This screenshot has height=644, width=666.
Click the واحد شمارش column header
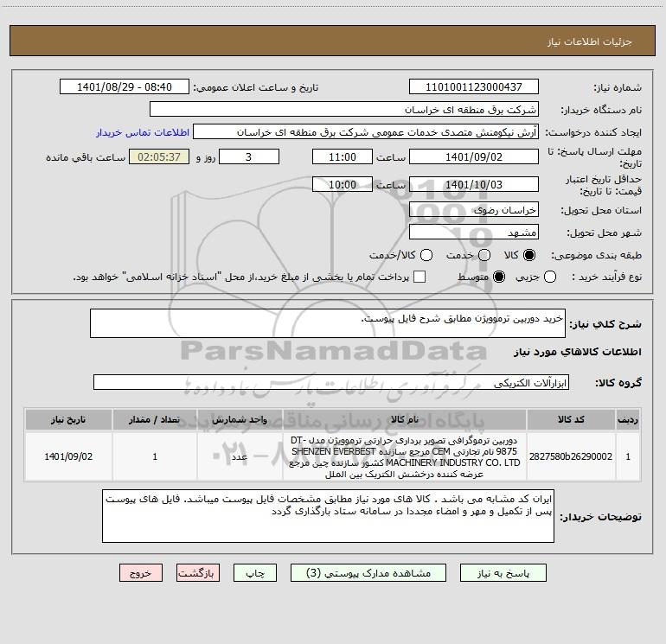click(x=240, y=420)
